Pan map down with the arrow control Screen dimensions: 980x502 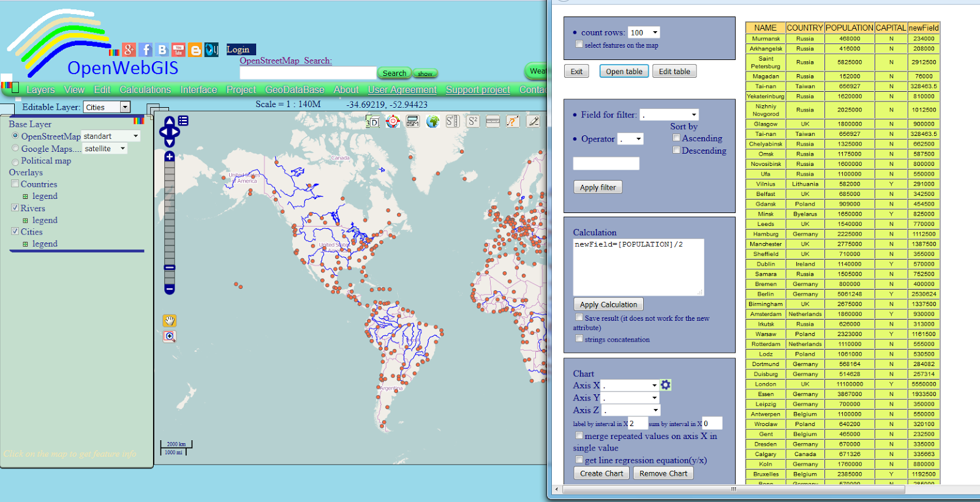click(170, 143)
